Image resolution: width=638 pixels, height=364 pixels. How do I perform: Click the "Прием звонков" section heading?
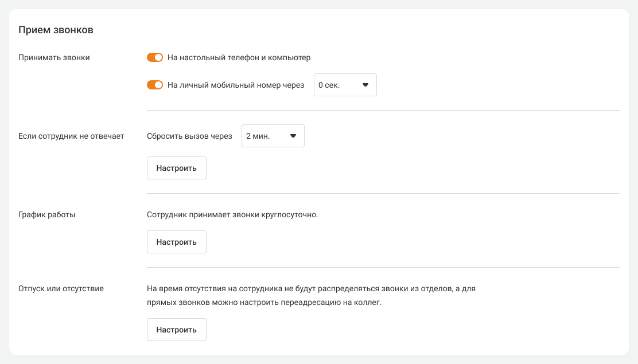click(x=56, y=30)
